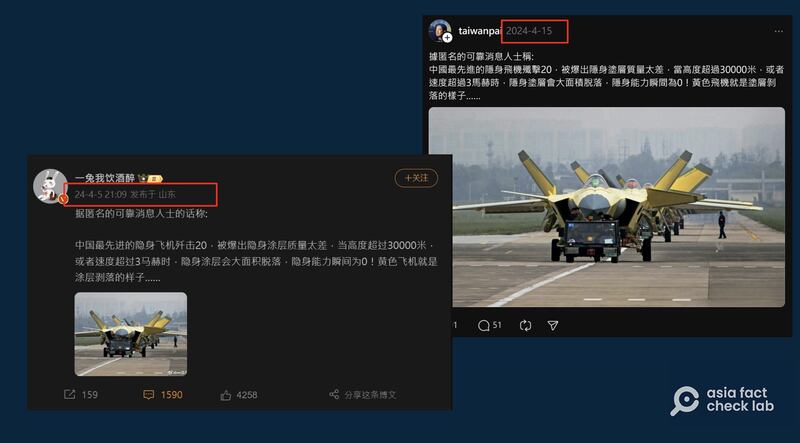
Task: Click the membership badge beside 一兔我饮酒醉
Action: coord(151,178)
